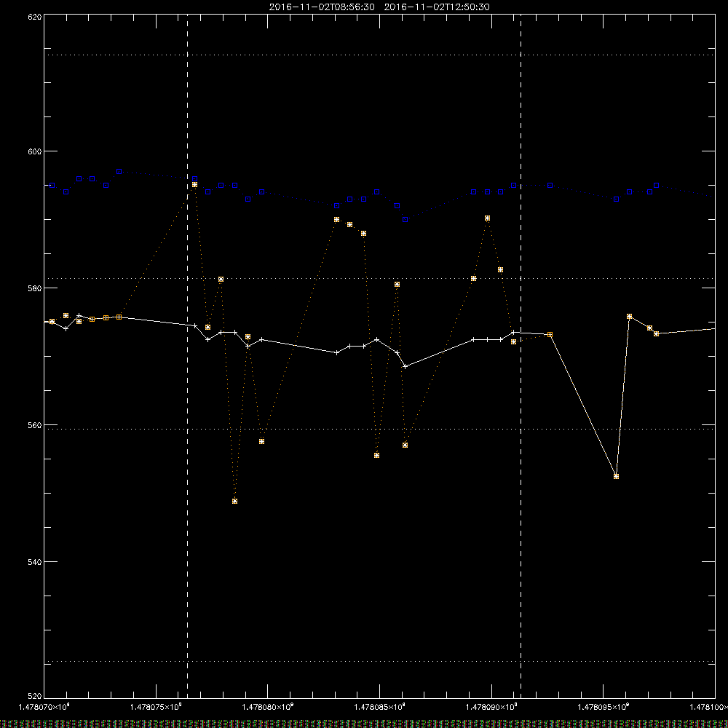
Task: Select the 520 y-axis label
Action: [x=36, y=696]
